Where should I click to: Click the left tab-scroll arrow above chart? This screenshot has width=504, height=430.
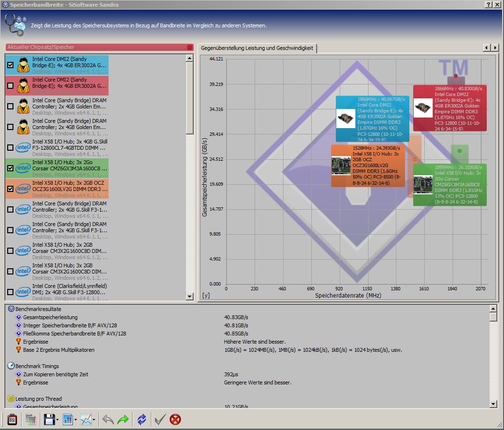[487, 48]
